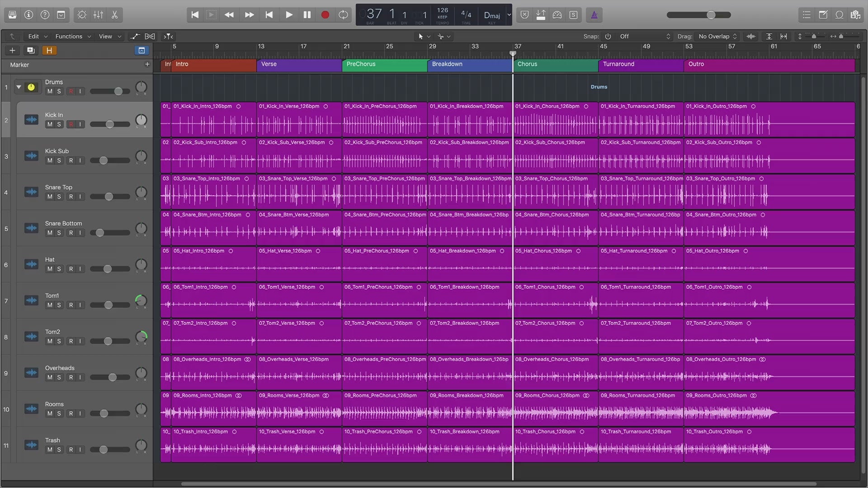Open the List Editors icon
The height and width of the screenshot is (488, 868).
807,15
